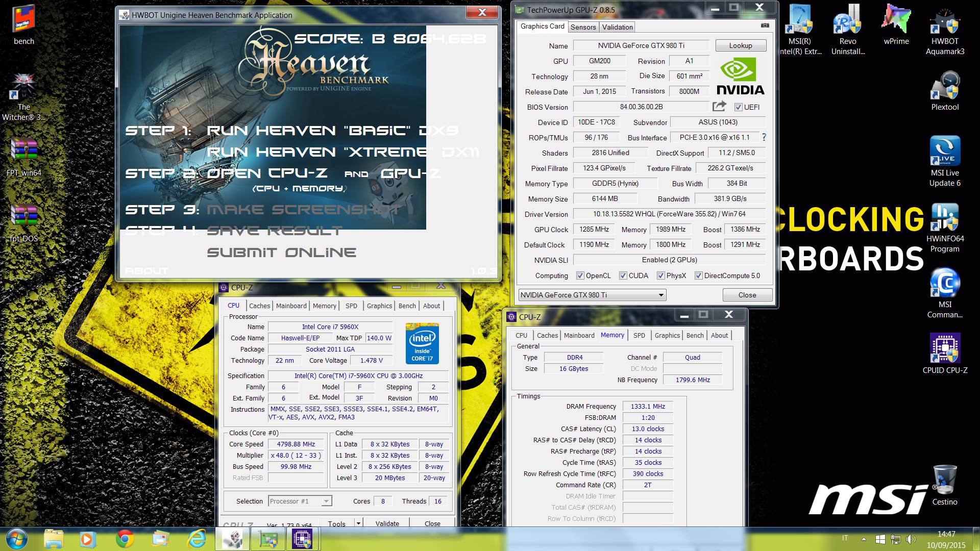Launch Google Chrome from the taskbar
The height and width of the screenshot is (551, 980).
coord(125,539)
